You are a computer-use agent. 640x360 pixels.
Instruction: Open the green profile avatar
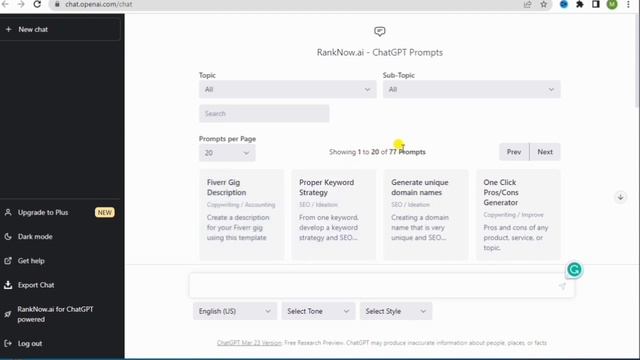pos(612,4)
